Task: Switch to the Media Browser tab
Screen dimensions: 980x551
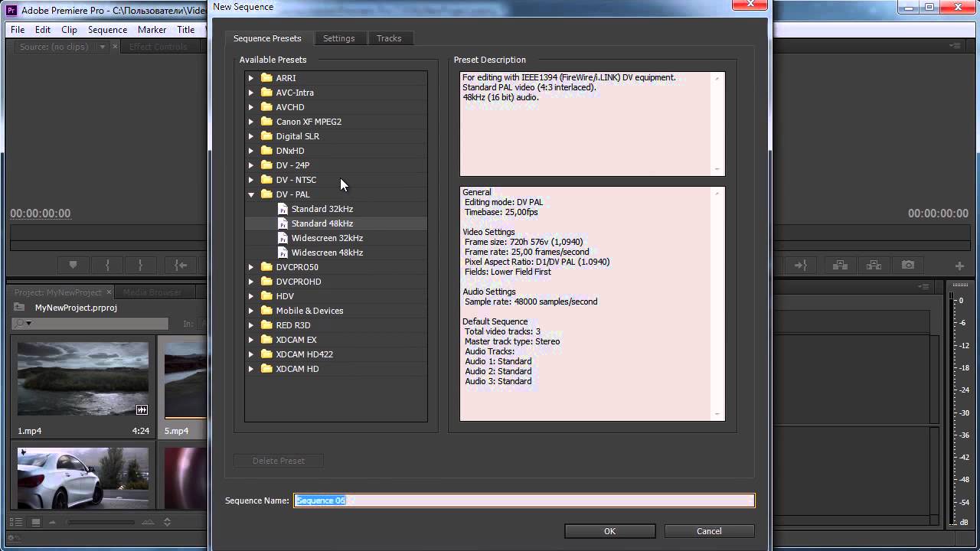Action: click(x=152, y=292)
